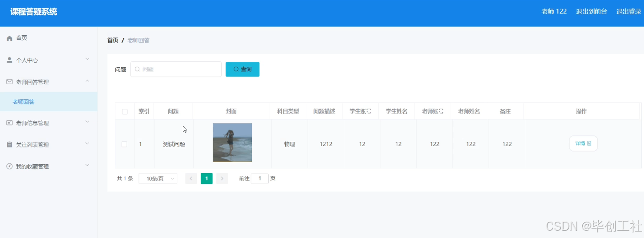Click the person icon for 个人中心

(x=10, y=60)
